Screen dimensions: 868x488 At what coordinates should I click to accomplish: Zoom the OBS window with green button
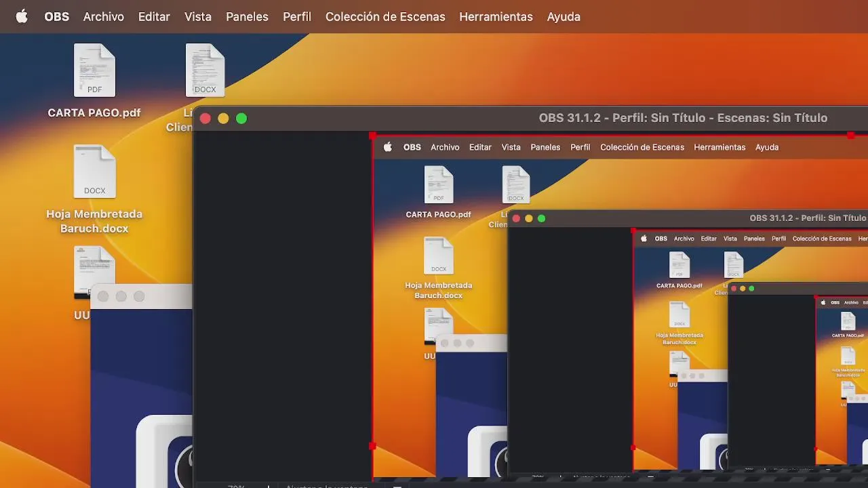(241, 119)
